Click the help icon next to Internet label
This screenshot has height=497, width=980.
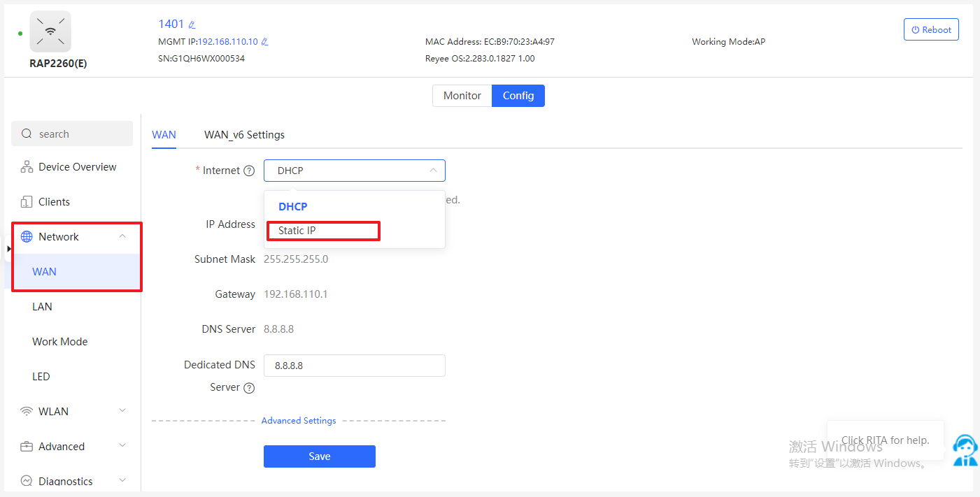click(248, 171)
